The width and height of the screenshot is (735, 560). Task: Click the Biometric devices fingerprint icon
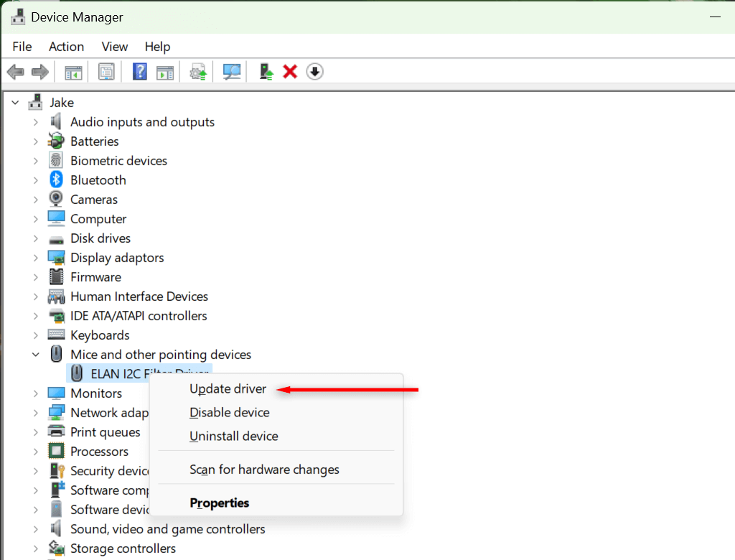click(56, 160)
